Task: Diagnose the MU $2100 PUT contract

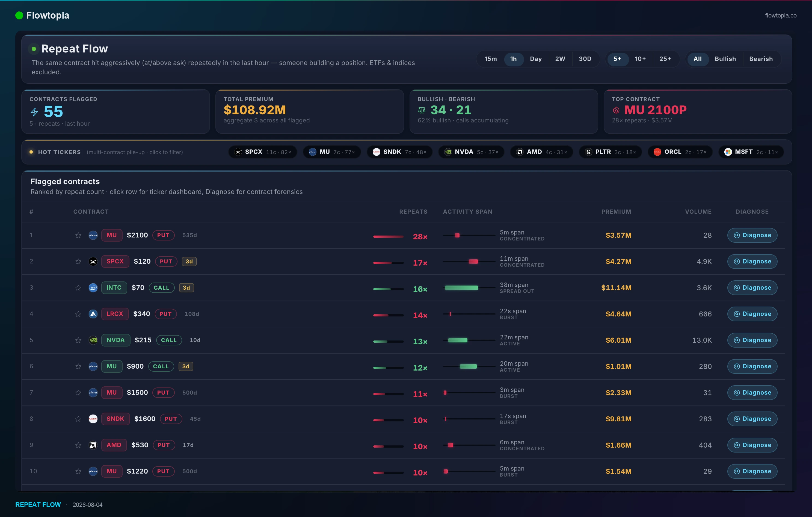Action: coord(752,235)
